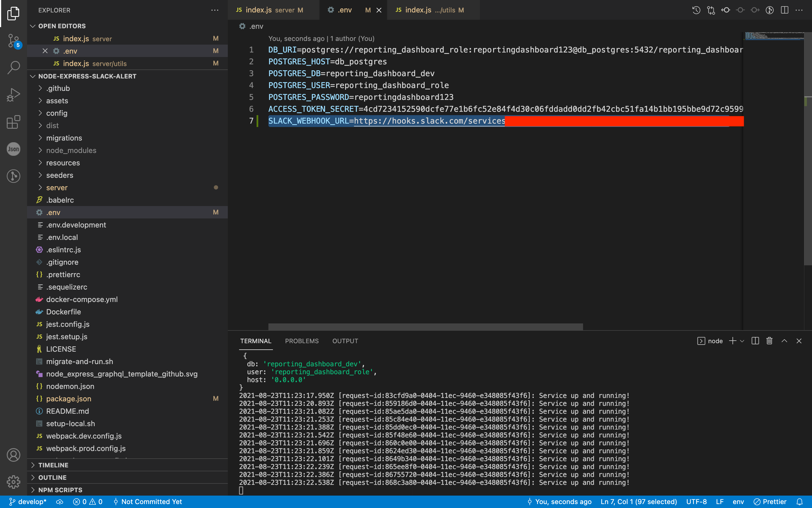This screenshot has height=508, width=812.
Task: Open Run and Debug view
Action: coord(14,95)
